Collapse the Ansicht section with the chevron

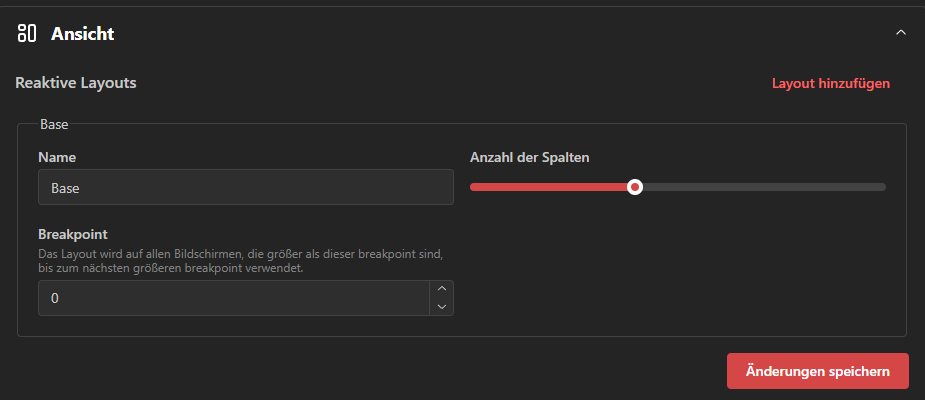pyautogui.click(x=900, y=33)
